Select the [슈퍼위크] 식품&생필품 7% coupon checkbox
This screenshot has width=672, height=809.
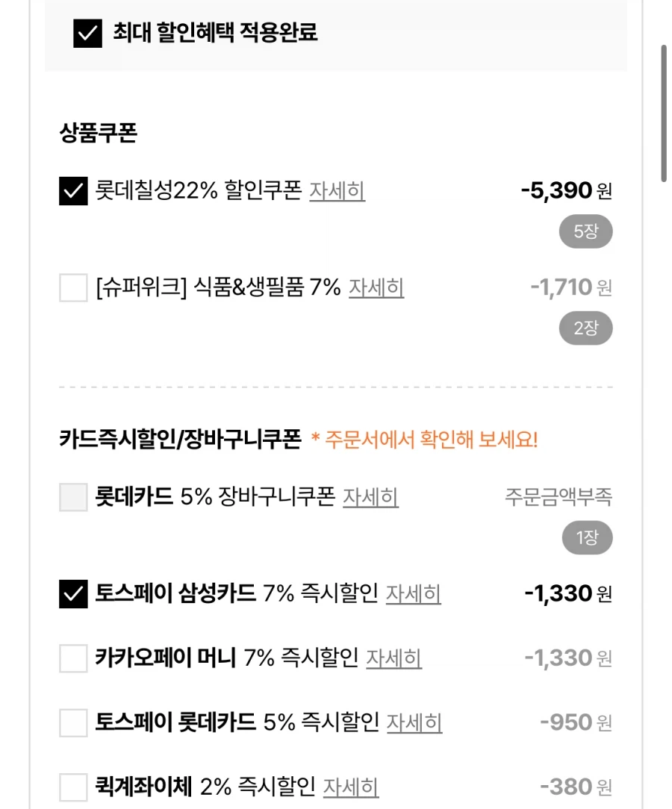73,287
